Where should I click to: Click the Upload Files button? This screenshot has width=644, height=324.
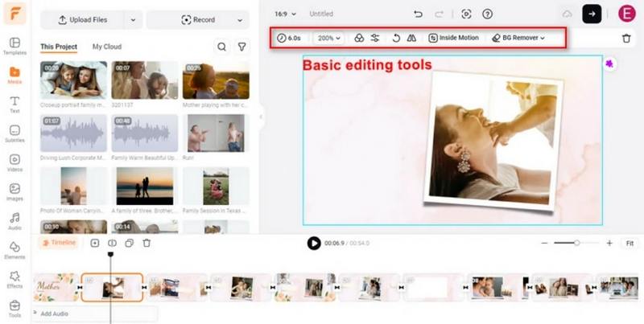(x=82, y=19)
